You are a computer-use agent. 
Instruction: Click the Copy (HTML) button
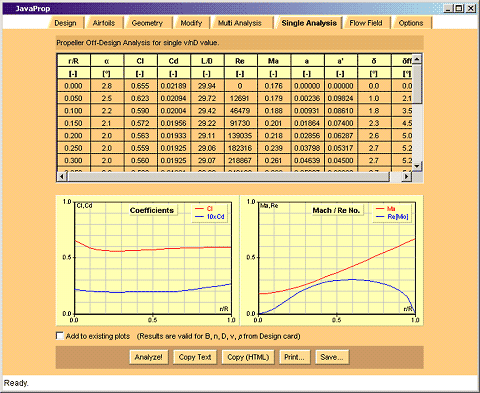248,357
